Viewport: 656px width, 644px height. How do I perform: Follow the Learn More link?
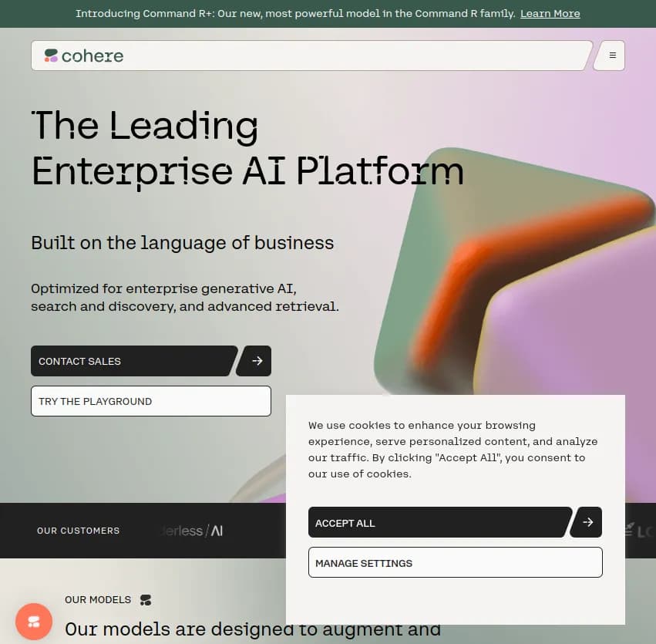[550, 13]
